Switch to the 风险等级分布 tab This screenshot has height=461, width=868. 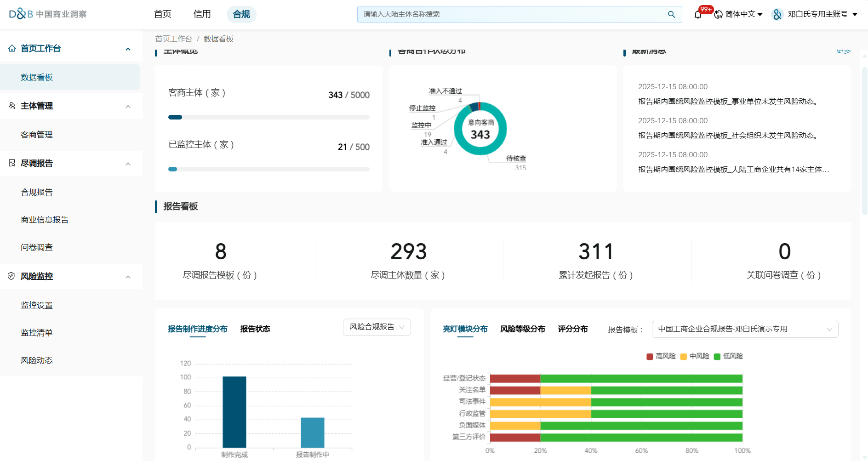pos(522,329)
